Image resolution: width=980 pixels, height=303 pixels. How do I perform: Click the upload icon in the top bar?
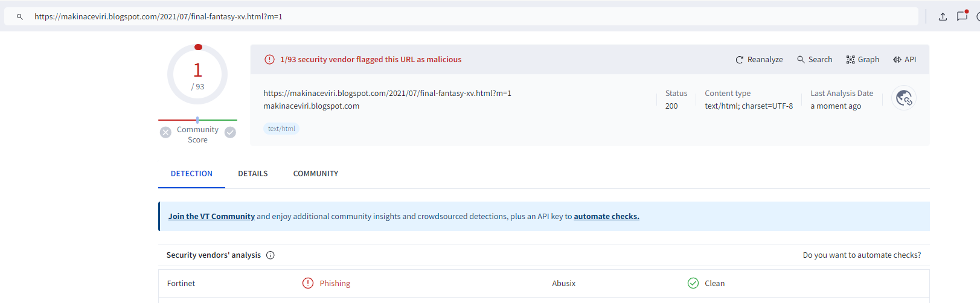(943, 17)
